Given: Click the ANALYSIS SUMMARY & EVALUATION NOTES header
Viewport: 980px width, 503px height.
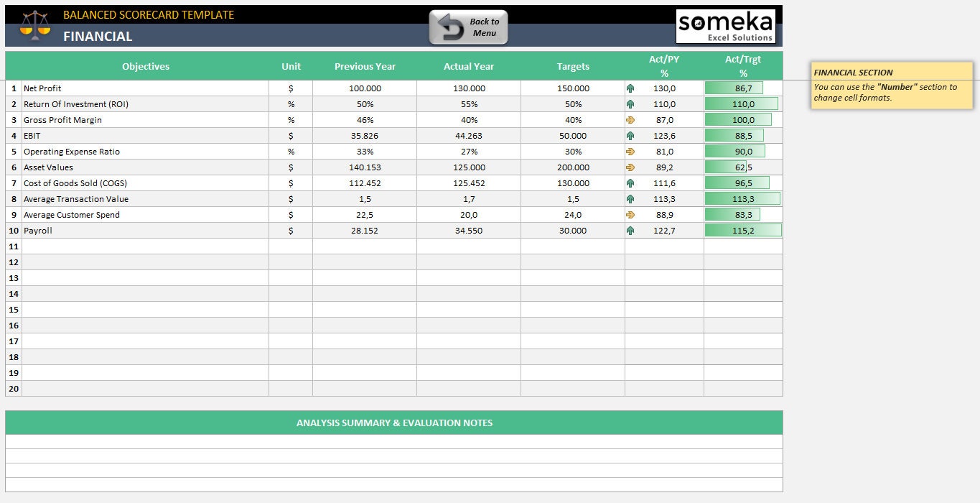Looking at the screenshot, I should click(393, 423).
